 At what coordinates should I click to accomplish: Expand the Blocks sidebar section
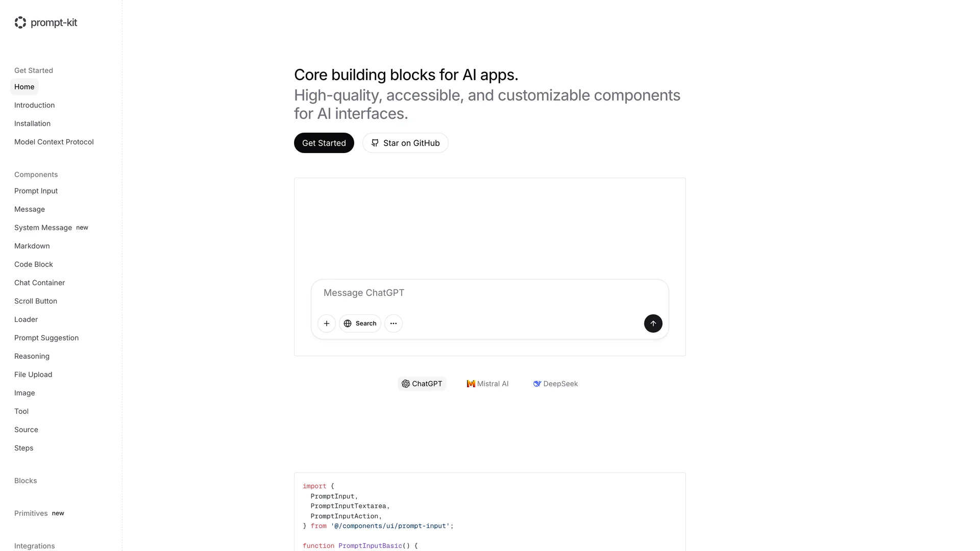pyautogui.click(x=26, y=481)
